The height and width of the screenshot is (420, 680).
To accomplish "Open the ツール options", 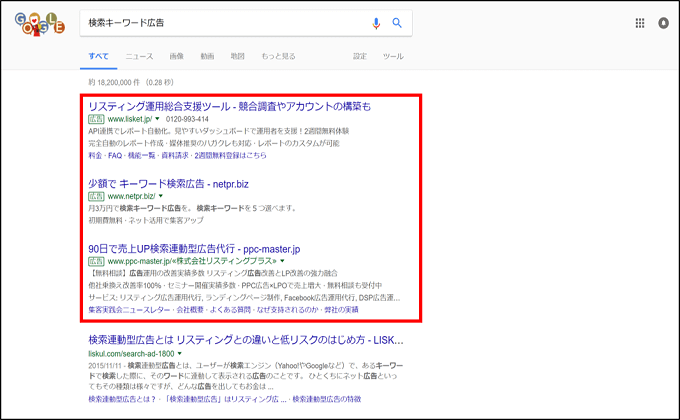I will (393, 56).
